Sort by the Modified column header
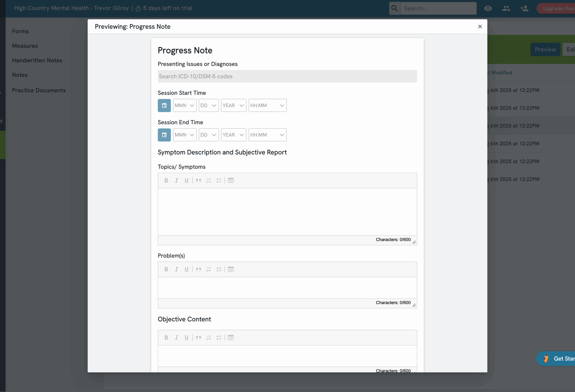575x392 pixels. [500, 73]
